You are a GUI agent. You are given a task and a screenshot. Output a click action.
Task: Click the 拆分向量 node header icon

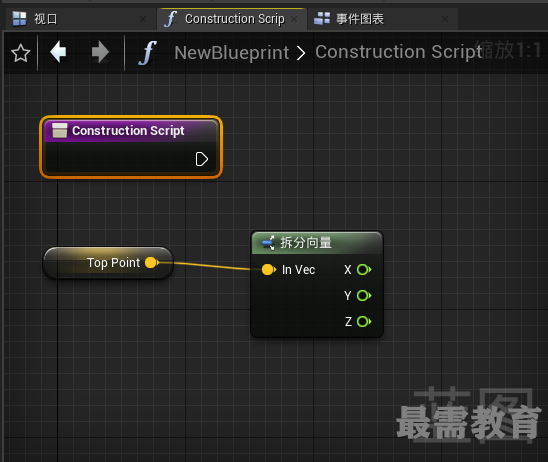pyautogui.click(x=268, y=243)
